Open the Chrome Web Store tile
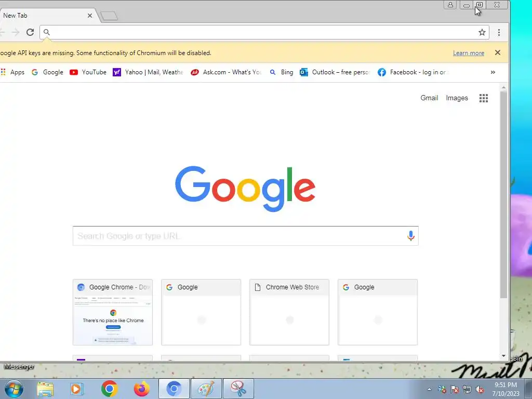This screenshot has height=399, width=532. tap(289, 312)
